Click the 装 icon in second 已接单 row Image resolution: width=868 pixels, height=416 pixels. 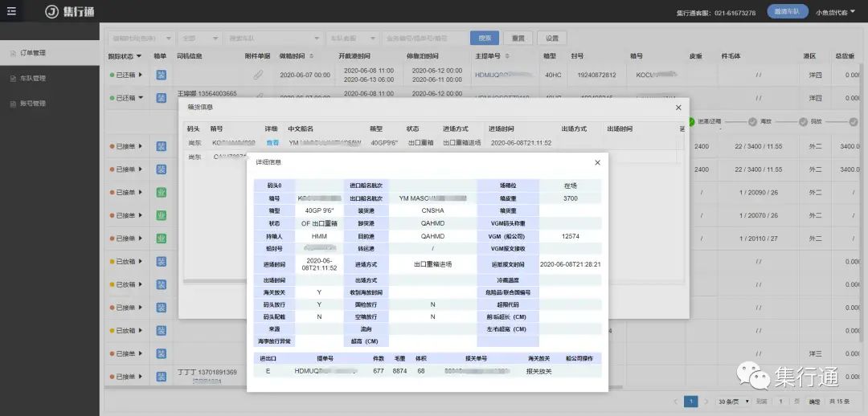(x=161, y=169)
